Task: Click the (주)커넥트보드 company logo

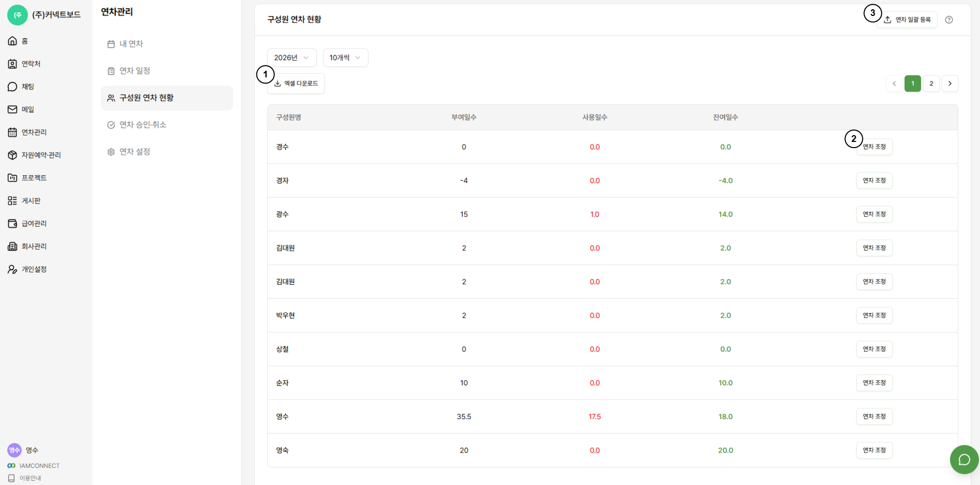Action: point(18,15)
